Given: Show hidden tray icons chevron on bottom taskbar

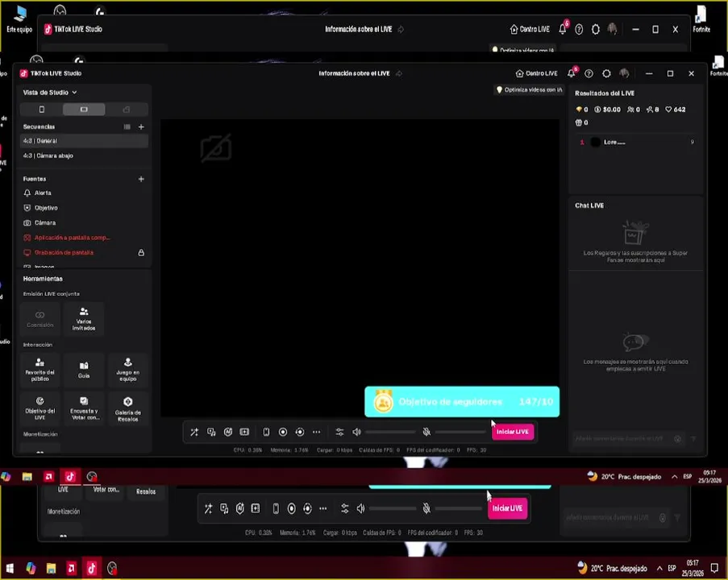Looking at the screenshot, I should [659, 569].
